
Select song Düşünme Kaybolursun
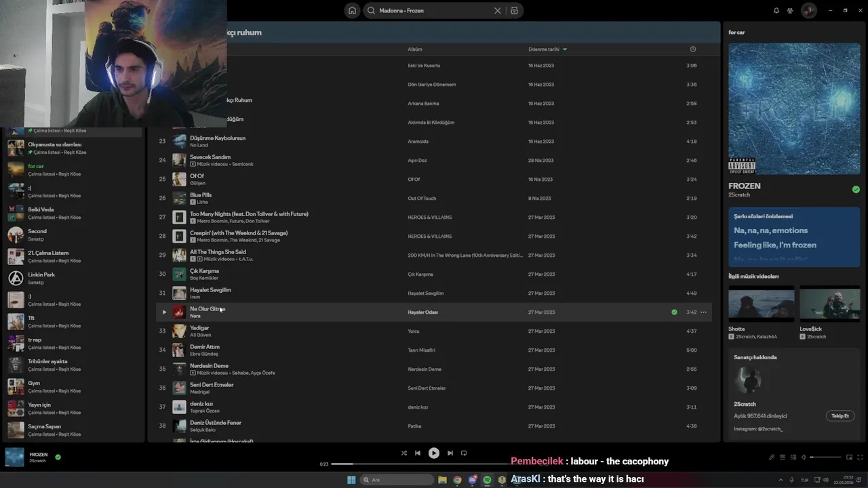pyautogui.click(x=218, y=138)
